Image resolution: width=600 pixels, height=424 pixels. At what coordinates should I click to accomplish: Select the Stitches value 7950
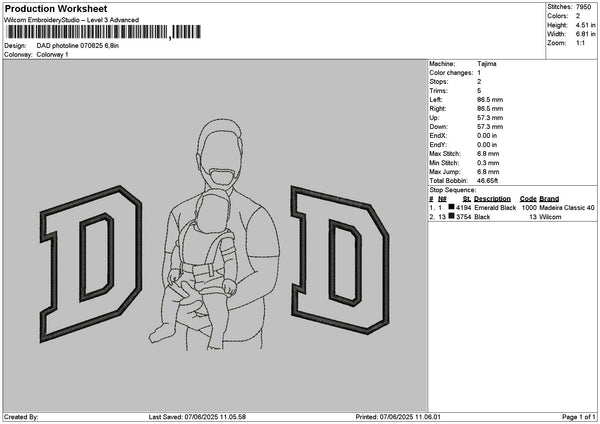pos(583,7)
